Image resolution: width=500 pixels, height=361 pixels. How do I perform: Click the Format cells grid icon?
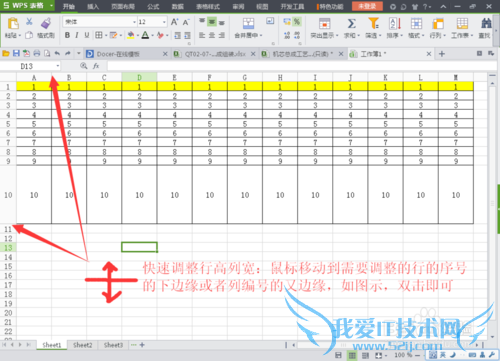coord(416,23)
